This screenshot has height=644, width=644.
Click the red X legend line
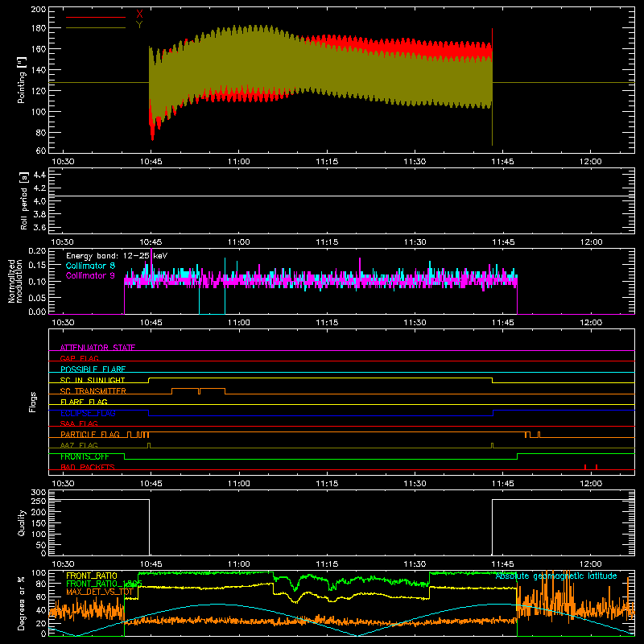96,17
